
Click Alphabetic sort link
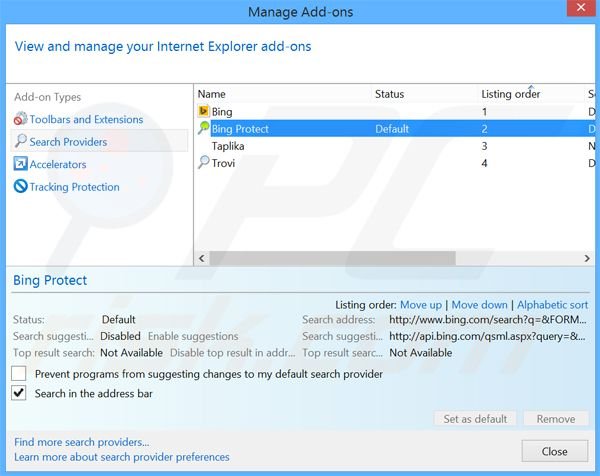pos(553,305)
